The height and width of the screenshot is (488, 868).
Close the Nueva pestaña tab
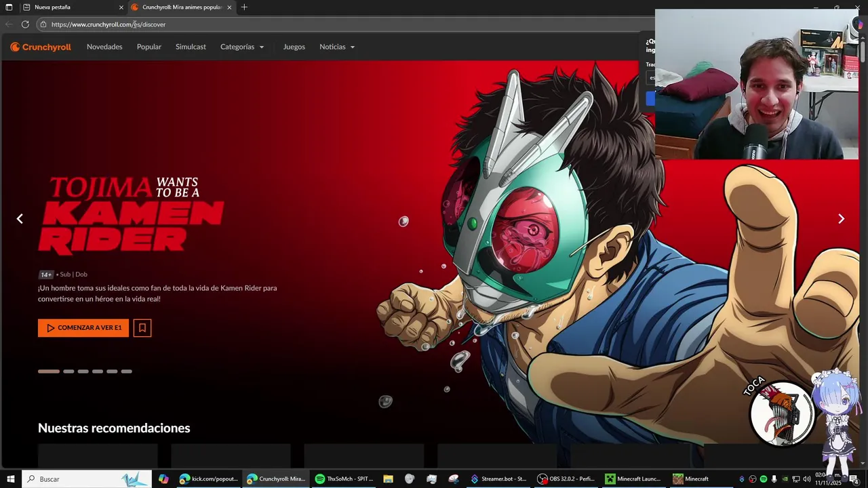point(121,7)
